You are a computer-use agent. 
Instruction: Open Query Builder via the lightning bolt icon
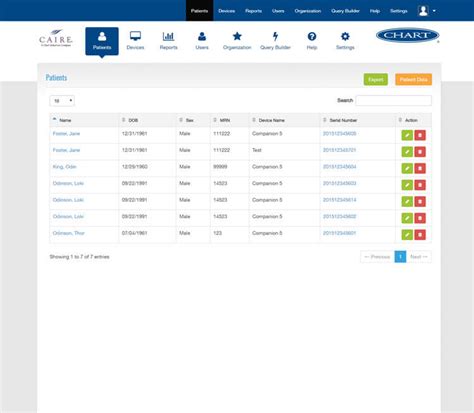point(275,41)
